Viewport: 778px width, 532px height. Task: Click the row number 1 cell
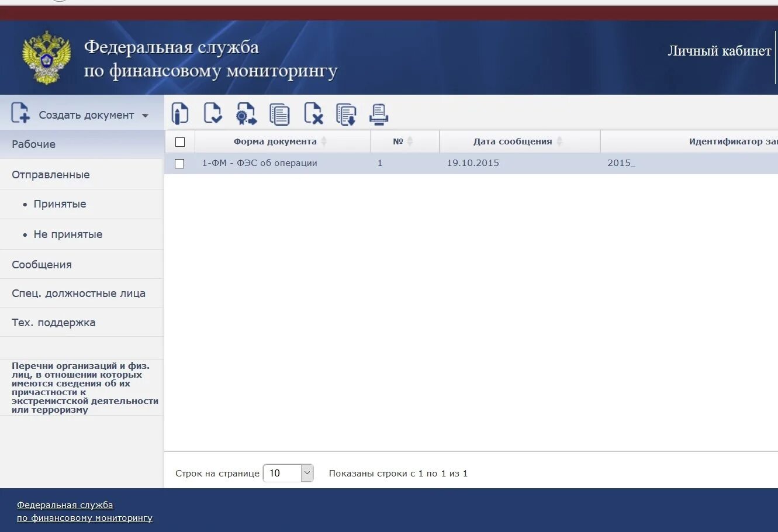[x=380, y=163]
